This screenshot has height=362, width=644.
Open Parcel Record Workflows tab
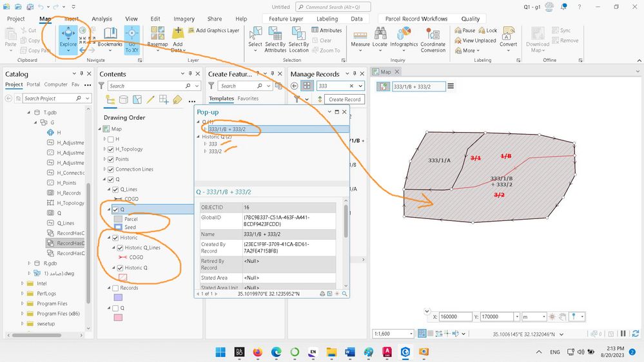coord(416,19)
